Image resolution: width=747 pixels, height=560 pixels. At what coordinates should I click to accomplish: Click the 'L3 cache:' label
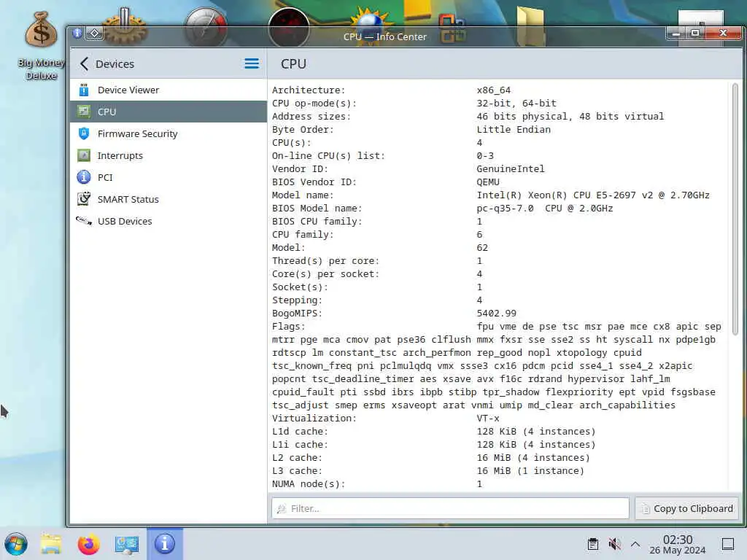(297, 470)
